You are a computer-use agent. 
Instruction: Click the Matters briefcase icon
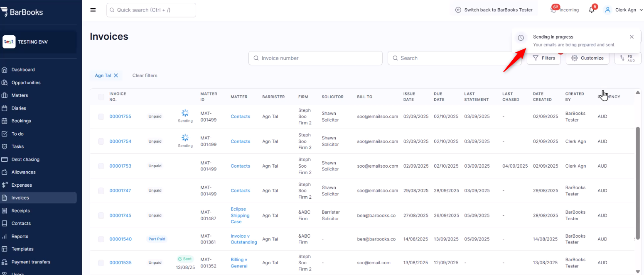pos(5,95)
